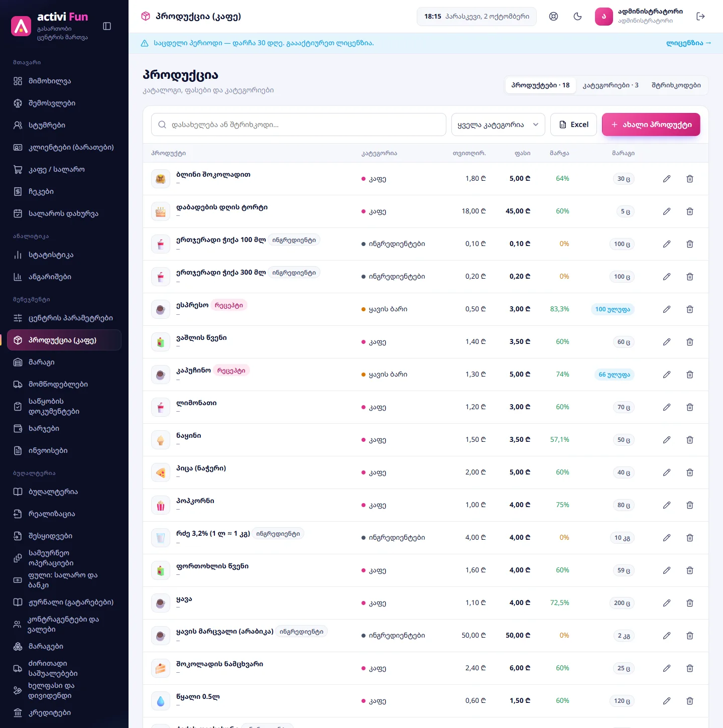Switch to the პროდუქტები · 18 tab
Image resolution: width=723 pixels, height=728 pixels.
pyautogui.click(x=540, y=85)
